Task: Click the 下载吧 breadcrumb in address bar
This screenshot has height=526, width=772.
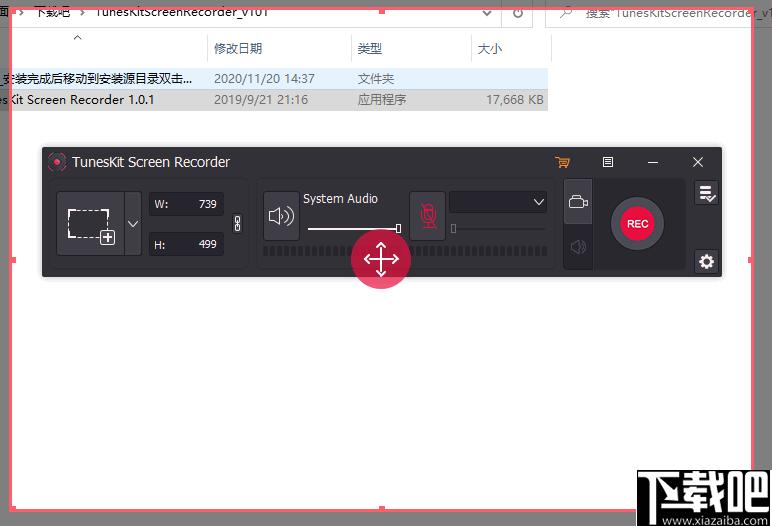Action: [x=53, y=12]
